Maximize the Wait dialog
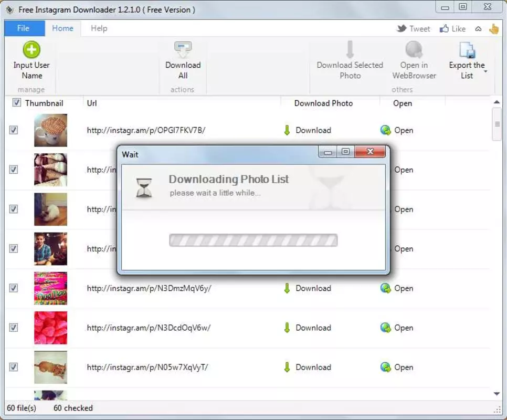Viewport: 507px width, 420px height. [346, 151]
